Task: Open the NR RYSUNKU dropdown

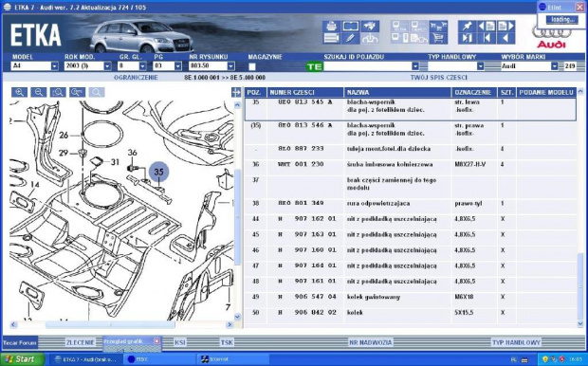Action: pos(231,66)
